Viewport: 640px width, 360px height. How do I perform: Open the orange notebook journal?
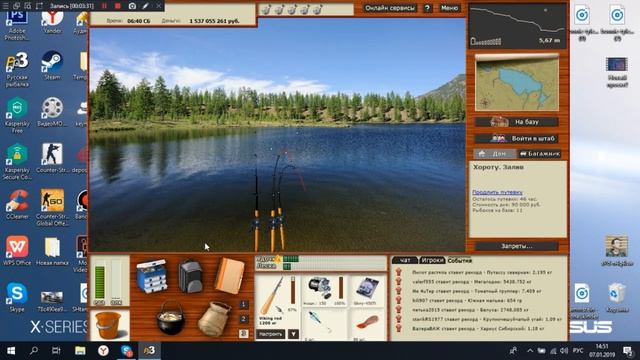[x=229, y=276]
